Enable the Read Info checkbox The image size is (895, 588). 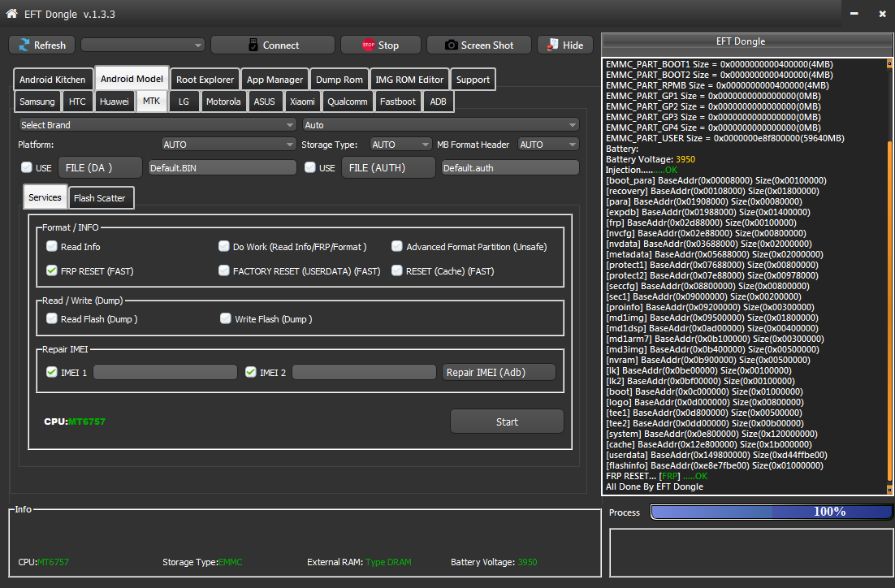pos(52,246)
